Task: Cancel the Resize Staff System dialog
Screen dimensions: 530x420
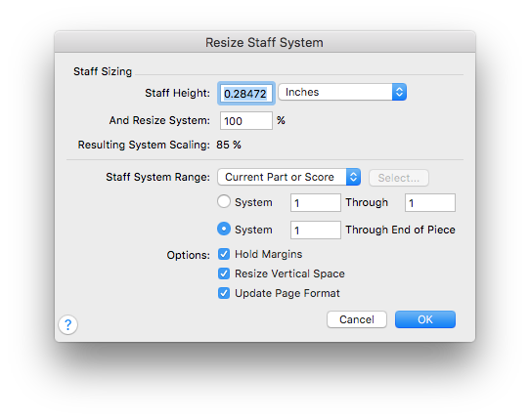Action: (x=357, y=319)
